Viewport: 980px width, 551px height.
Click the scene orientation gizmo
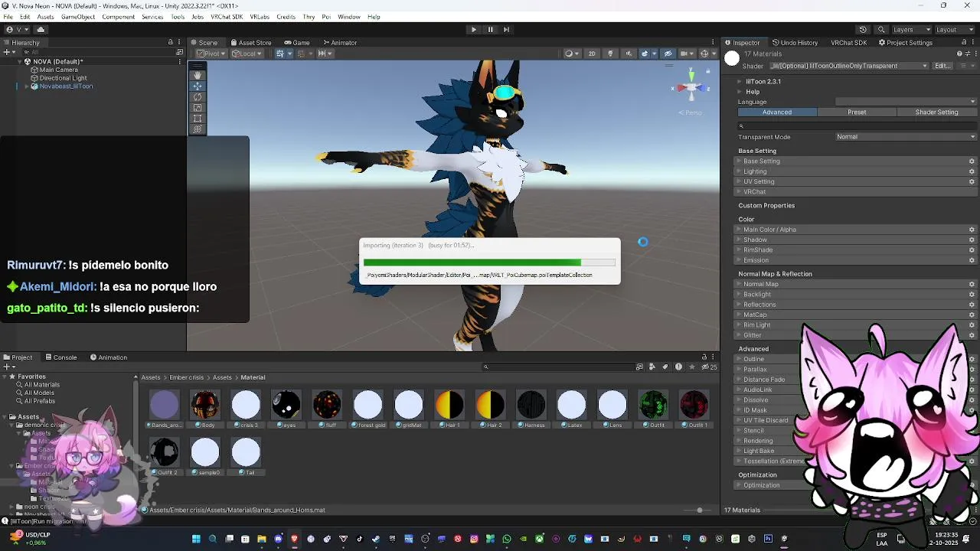(x=691, y=87)
